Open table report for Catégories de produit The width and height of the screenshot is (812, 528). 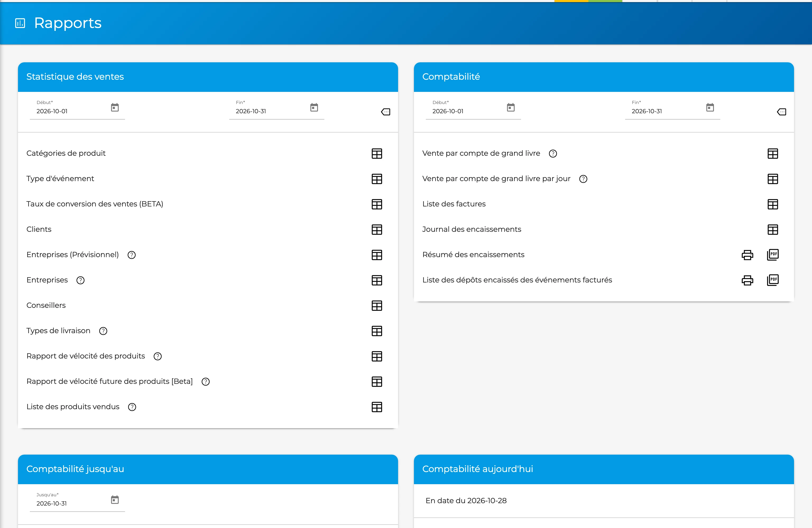[x=377, y=153]
